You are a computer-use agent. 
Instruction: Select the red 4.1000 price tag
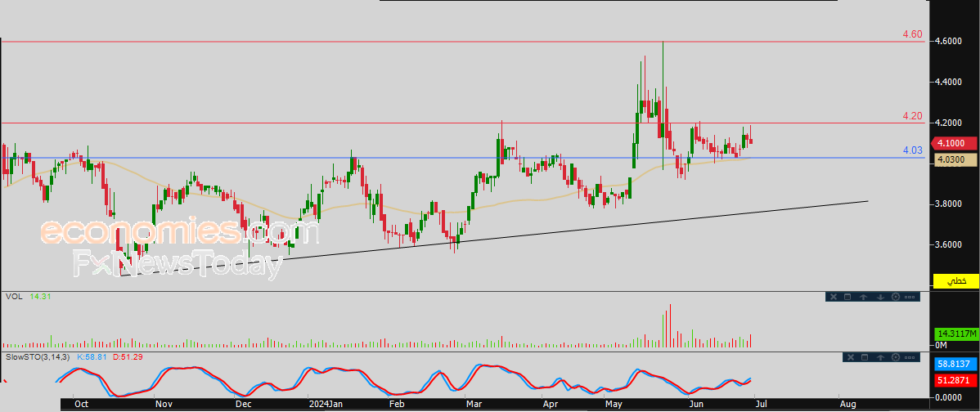(955, 143)
